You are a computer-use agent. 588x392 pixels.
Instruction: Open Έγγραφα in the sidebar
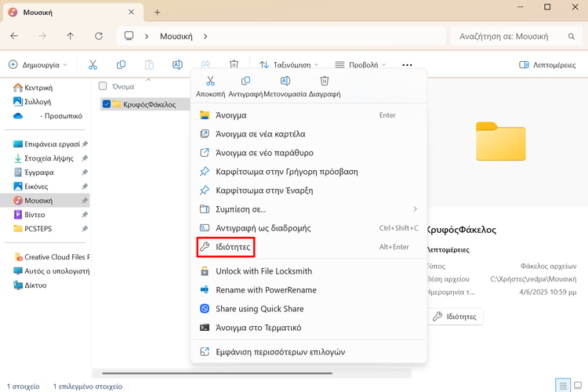[x=34, y=172]
